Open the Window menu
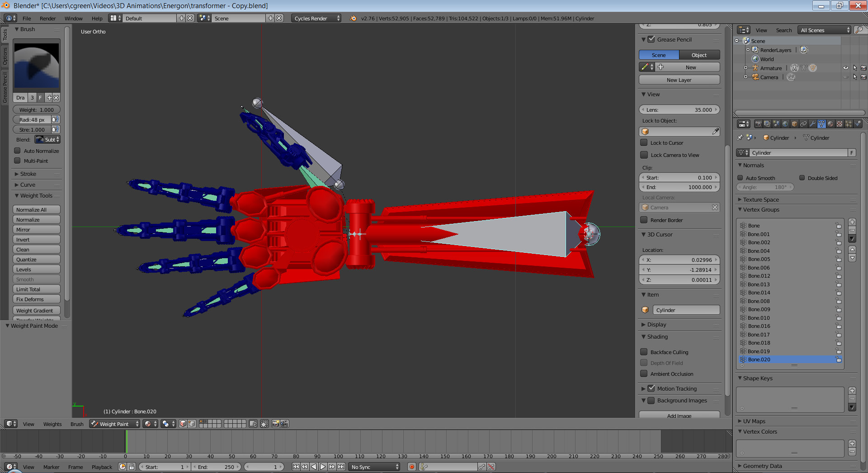The width and height of the screenshot is (868, 473). tap(73, 18)
